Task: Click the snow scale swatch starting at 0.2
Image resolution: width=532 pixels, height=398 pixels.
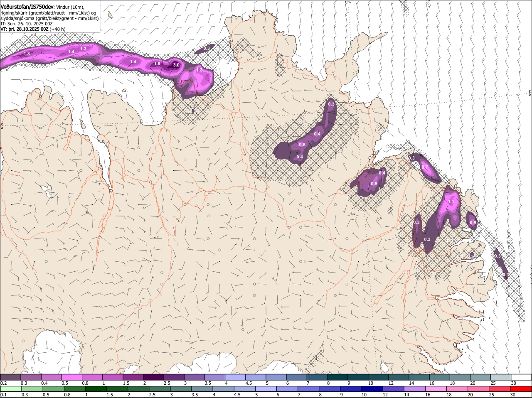Action: (10, 377)
